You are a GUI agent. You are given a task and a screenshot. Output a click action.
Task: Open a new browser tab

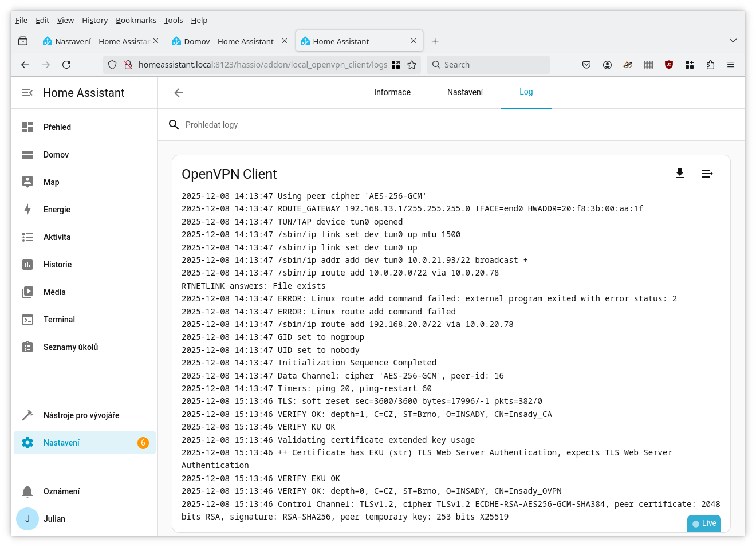click(x=435, y=41)
